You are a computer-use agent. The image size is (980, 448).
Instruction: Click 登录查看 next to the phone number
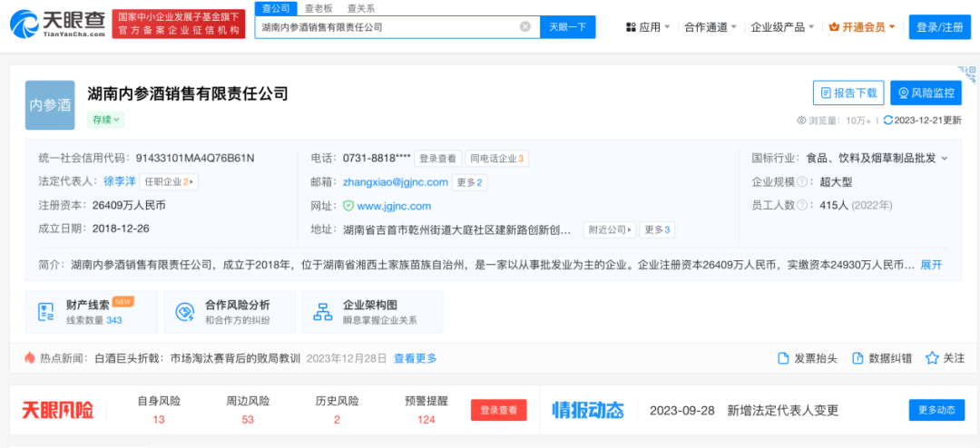437,159
